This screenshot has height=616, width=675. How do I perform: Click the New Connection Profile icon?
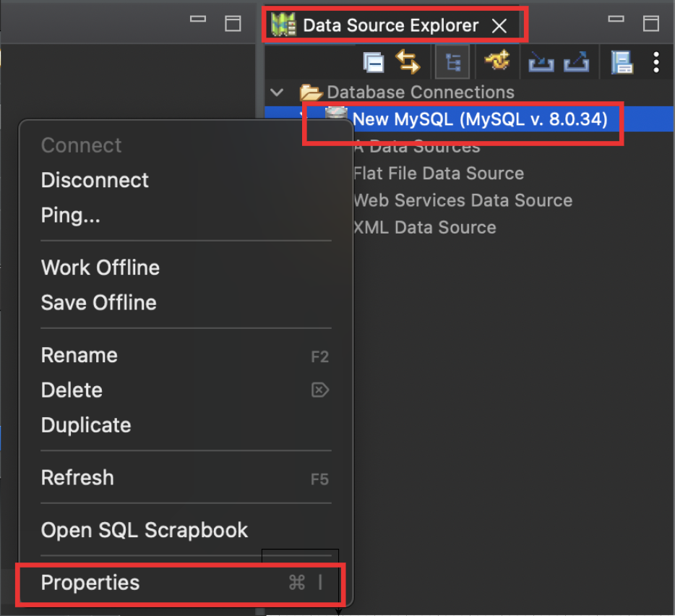click(497, 61)
